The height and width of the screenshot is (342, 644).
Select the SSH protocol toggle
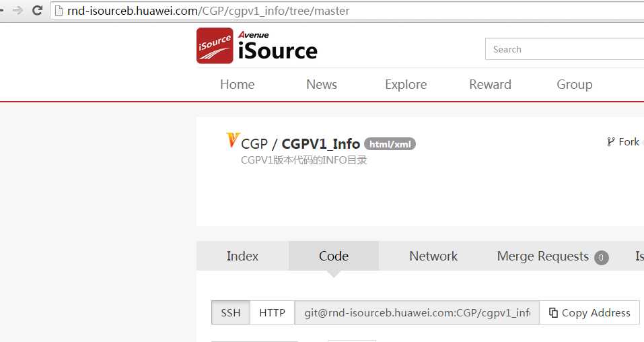tap(231, 313)
